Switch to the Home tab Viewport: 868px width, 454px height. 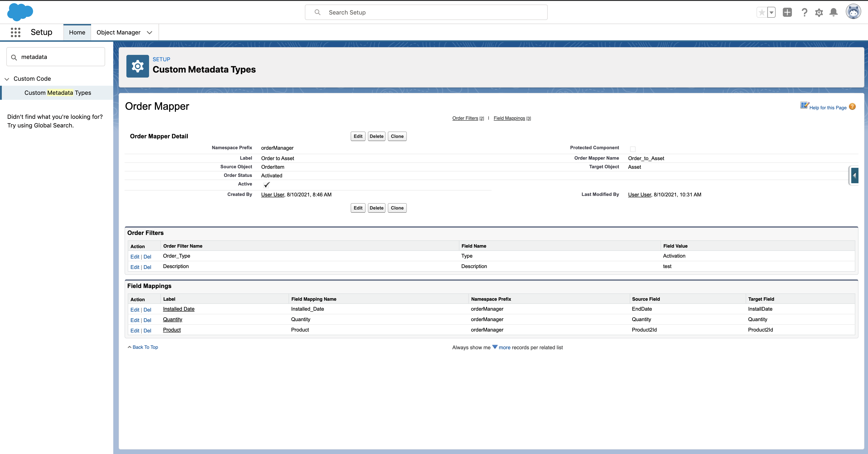point(77,32)
